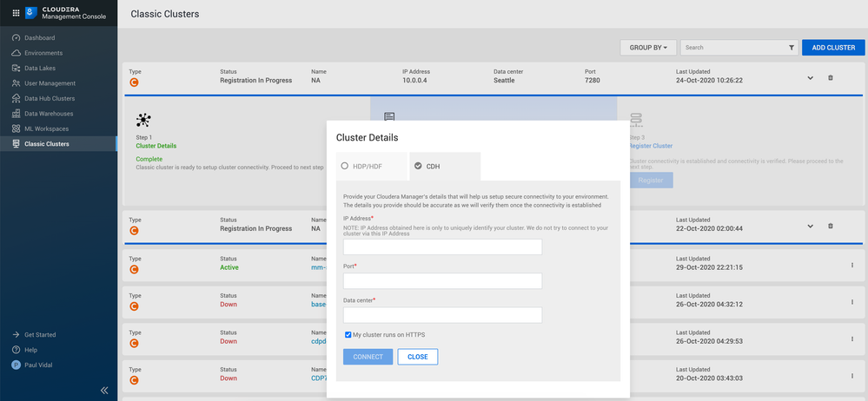Viewport: 868px width, 401px height.
Task: Select the CDH radio option
Action: pos(418,166)
